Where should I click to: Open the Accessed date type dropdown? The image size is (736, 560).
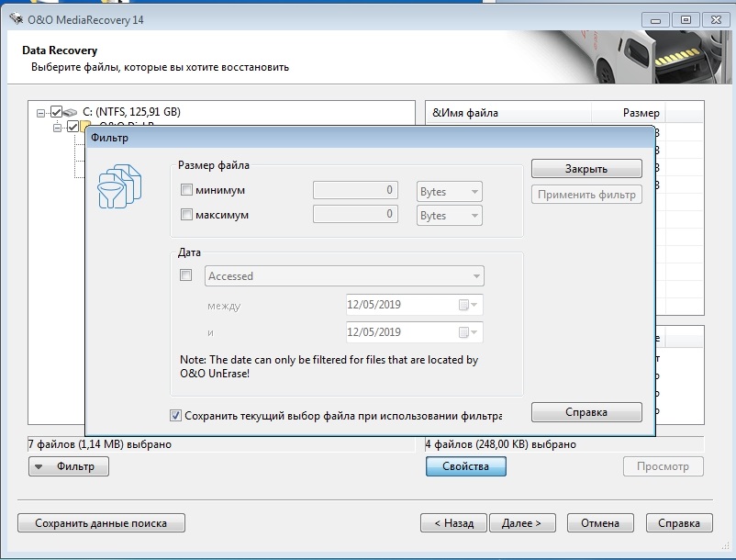(344, 276)
